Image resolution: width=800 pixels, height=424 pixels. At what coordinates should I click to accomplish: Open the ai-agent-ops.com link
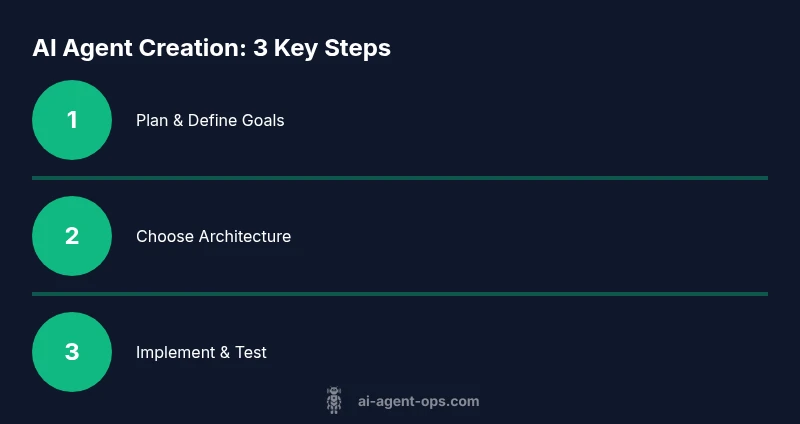[x=418, y=402]
